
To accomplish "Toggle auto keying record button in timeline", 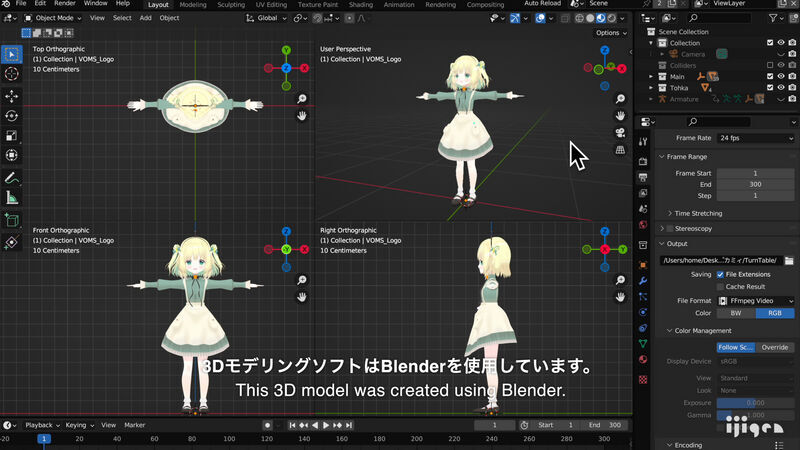I will click(x=267, y=425).
